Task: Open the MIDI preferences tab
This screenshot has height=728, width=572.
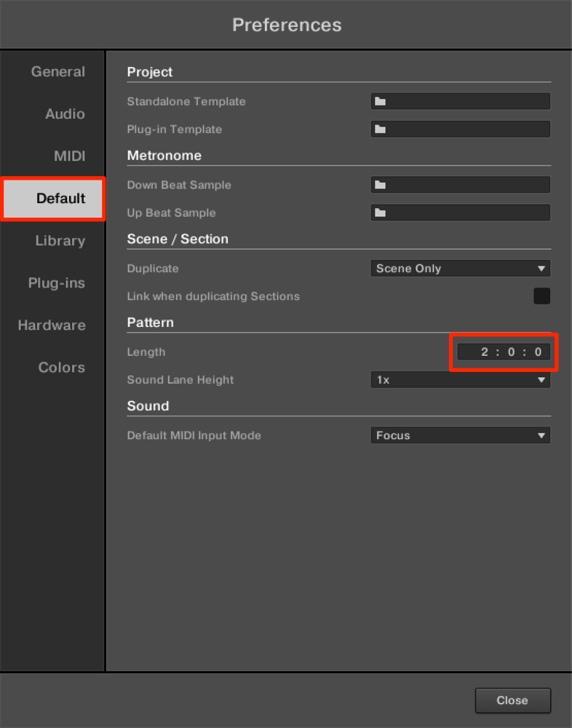Action: [x=70, y=156]
